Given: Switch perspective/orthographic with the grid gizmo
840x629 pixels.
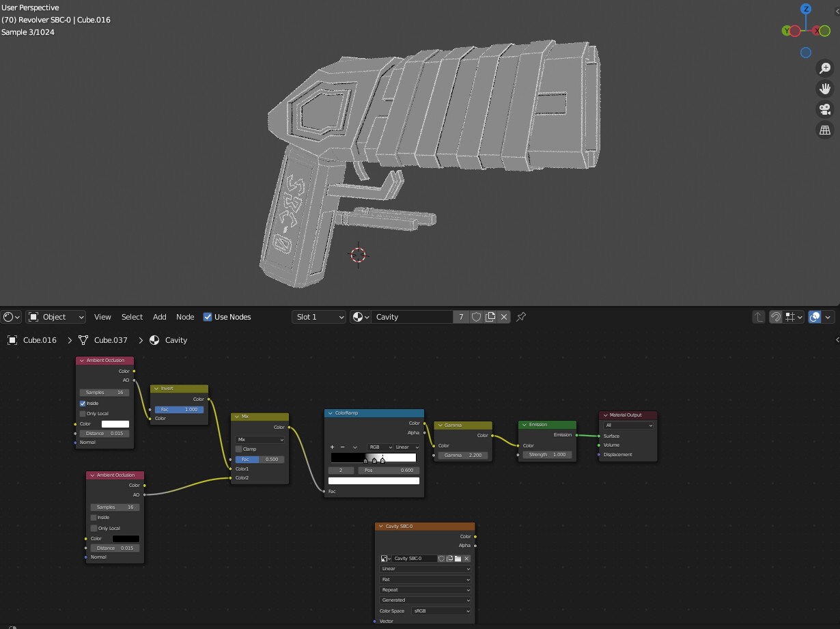Looking at the screenshot, I should pos(825,130).
